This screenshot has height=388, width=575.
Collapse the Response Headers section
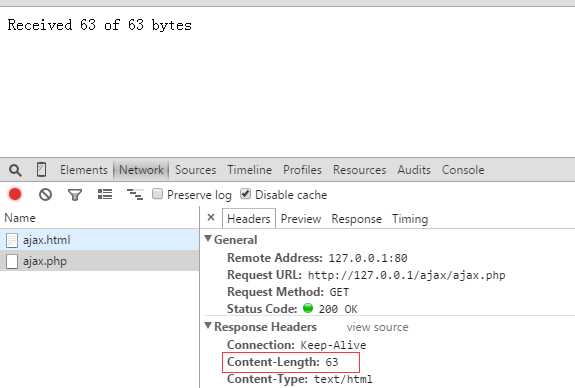click(x=208, y=326)
